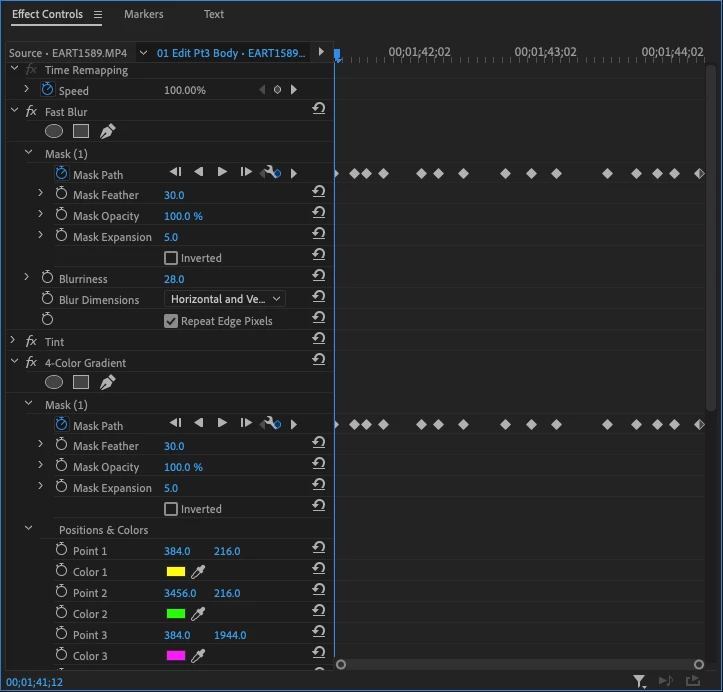Open Fast Blur mask tracking method wrench

[x=270, y=172]
